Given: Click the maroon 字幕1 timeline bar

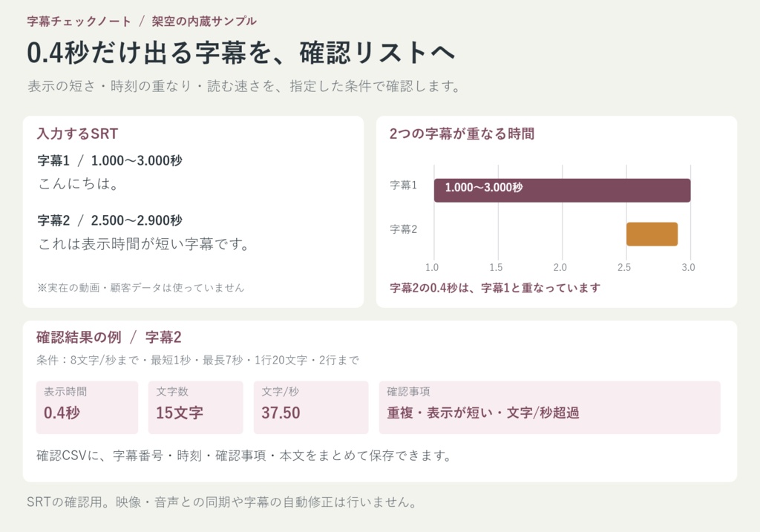Looking at the screenshot, I should [562, 190].
